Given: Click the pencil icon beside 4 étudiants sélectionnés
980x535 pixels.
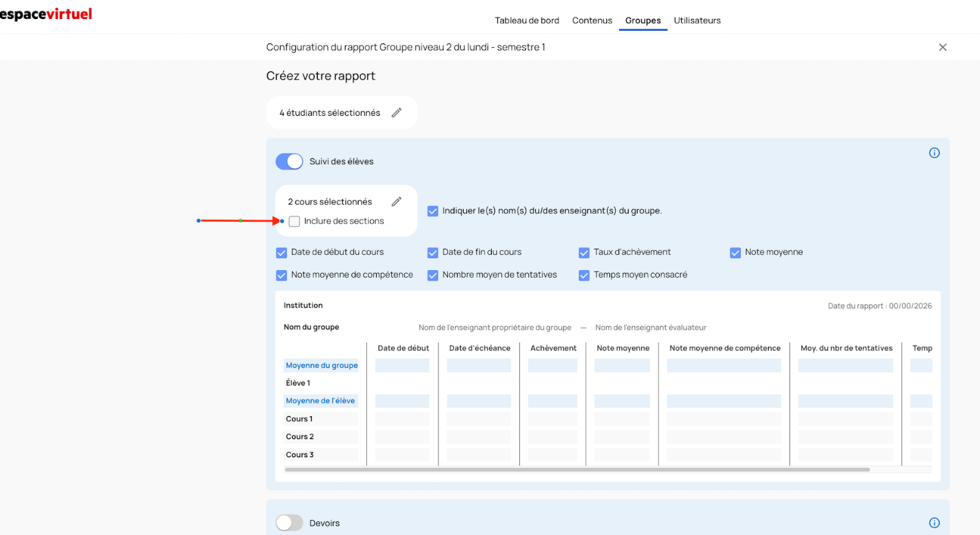Looking at the screenshot, I should (396, 113).
